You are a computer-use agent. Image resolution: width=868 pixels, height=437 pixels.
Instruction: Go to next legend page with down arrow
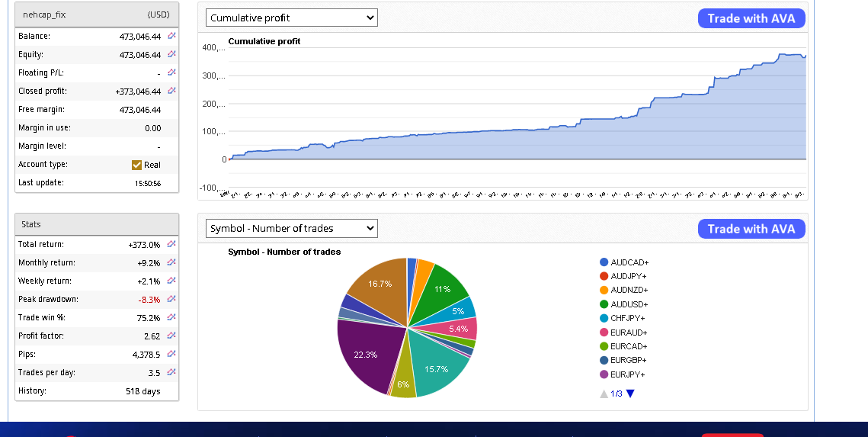click(630, 394)
